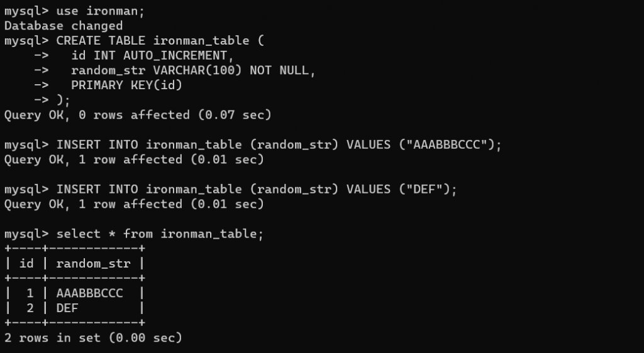Click the 'id' column header in result table
Screen dimensions: 644x353
point(26,263)
